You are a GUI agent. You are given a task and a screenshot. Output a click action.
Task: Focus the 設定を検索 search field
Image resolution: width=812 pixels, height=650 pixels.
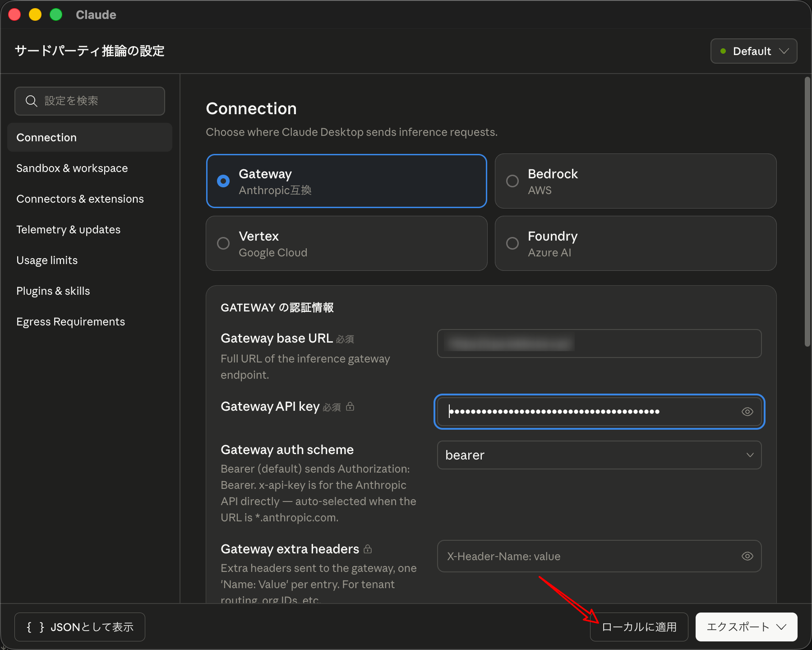[x=90, y=101]
